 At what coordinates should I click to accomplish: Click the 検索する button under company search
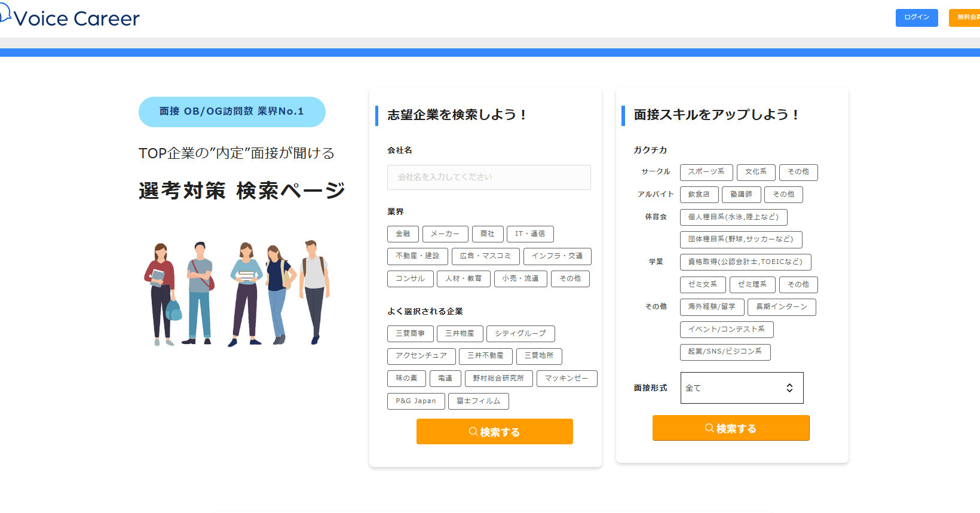pyautogui.click(x=494, y=432)
